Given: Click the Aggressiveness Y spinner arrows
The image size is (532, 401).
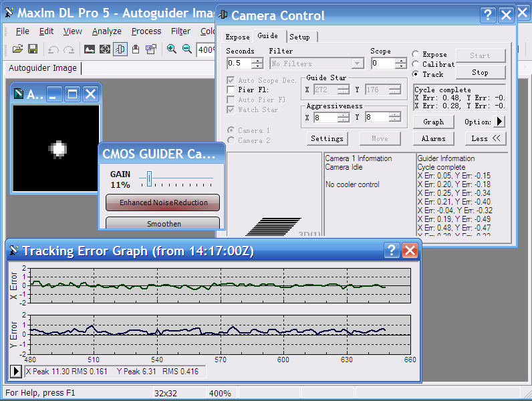Looking at the screenshot, I should click(394, 118).
